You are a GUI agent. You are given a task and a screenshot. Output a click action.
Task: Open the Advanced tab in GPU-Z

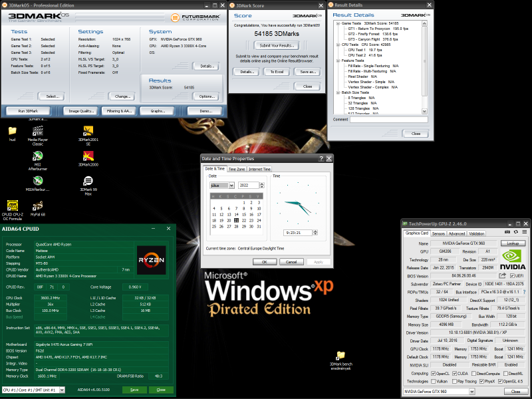click(x=456, y=234)
